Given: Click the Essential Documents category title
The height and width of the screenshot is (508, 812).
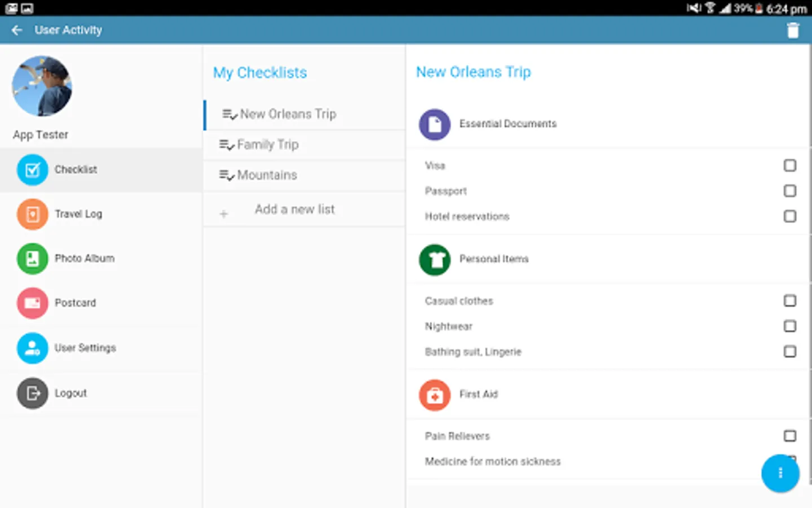Looking at the screenshot, I should 507,124.
